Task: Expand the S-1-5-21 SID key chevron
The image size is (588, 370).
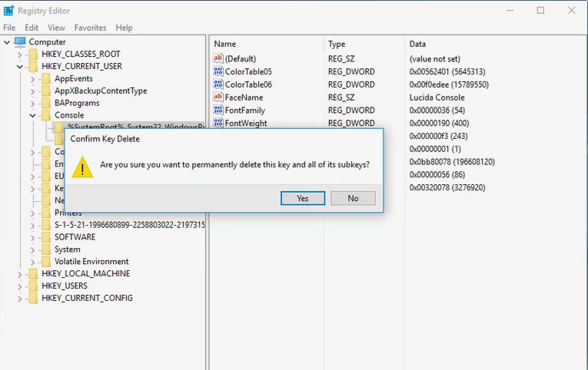Action: (32, 226)
